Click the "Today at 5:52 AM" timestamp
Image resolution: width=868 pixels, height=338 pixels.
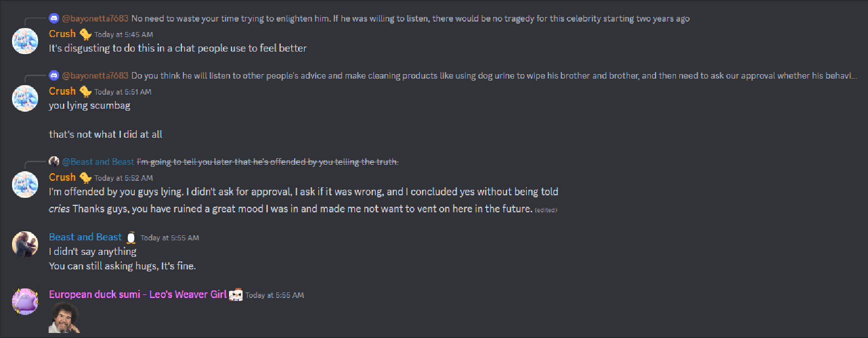[124, 178]
